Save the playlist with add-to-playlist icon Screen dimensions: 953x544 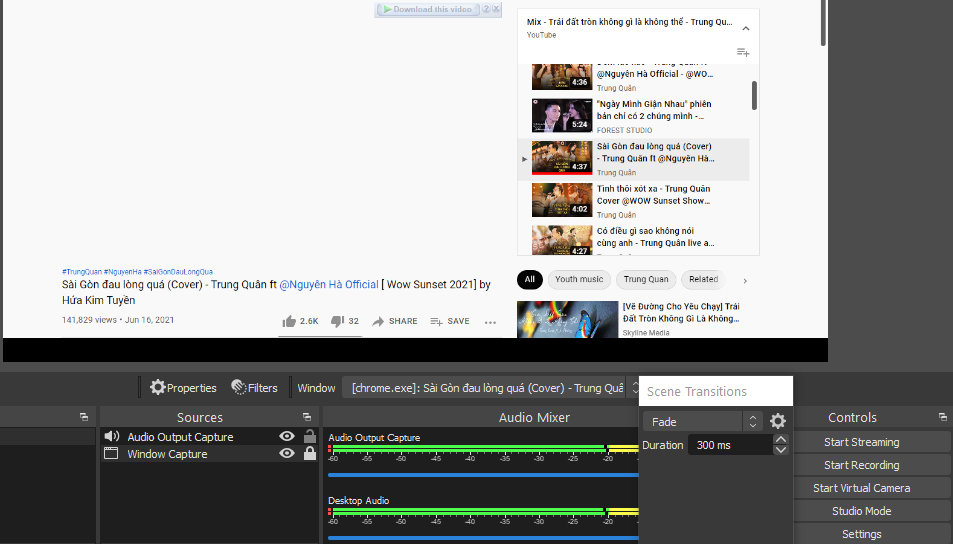[743, 52]
